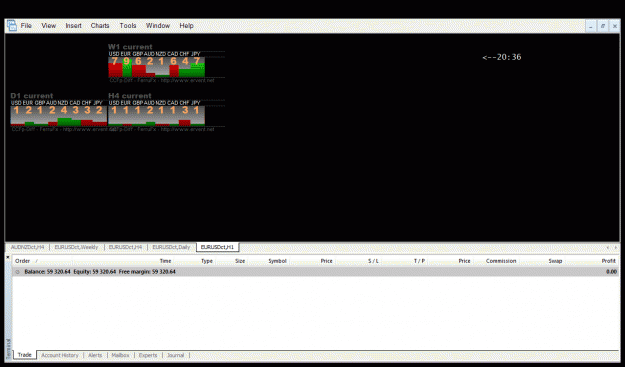Sort by the Type column header

(x=207, y=261)
